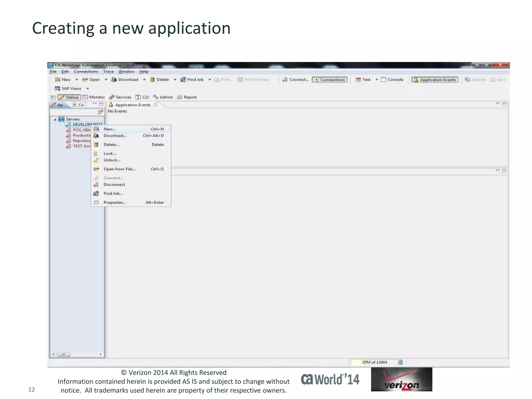
Task: Click the Test toolbar icon
Action: tap(358, 79)
